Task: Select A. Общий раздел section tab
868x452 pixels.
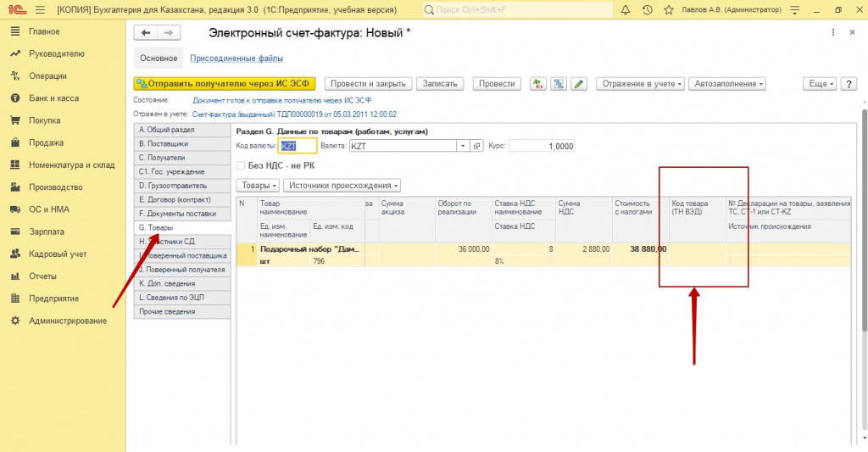Action: [182, 130]
